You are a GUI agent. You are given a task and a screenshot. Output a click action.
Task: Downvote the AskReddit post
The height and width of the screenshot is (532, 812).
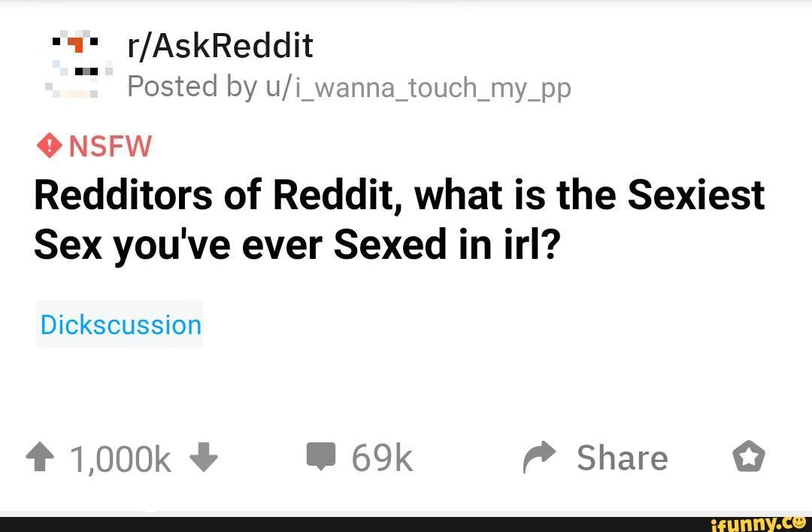[204, 458]
